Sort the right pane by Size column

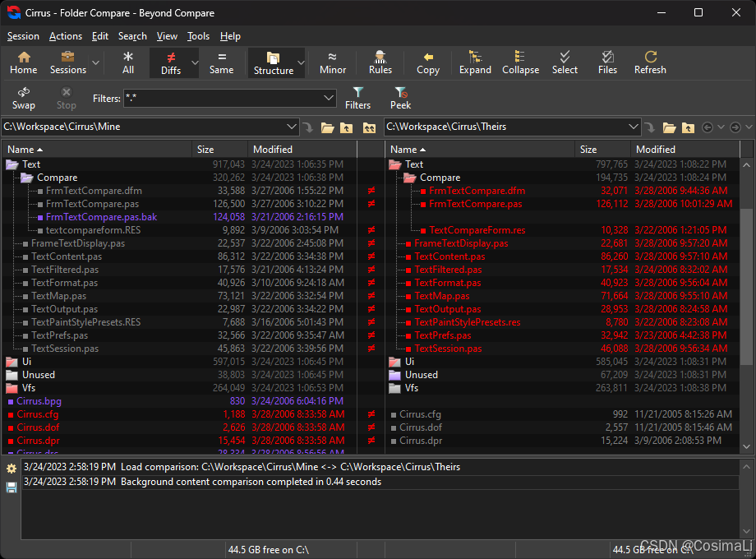[x=602, y=150]
